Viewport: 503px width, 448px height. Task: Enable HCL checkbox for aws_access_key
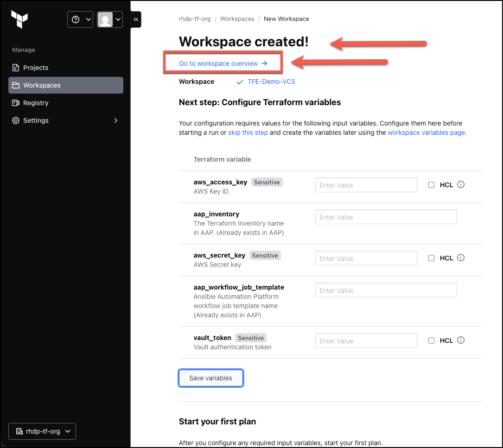(431, 185)
